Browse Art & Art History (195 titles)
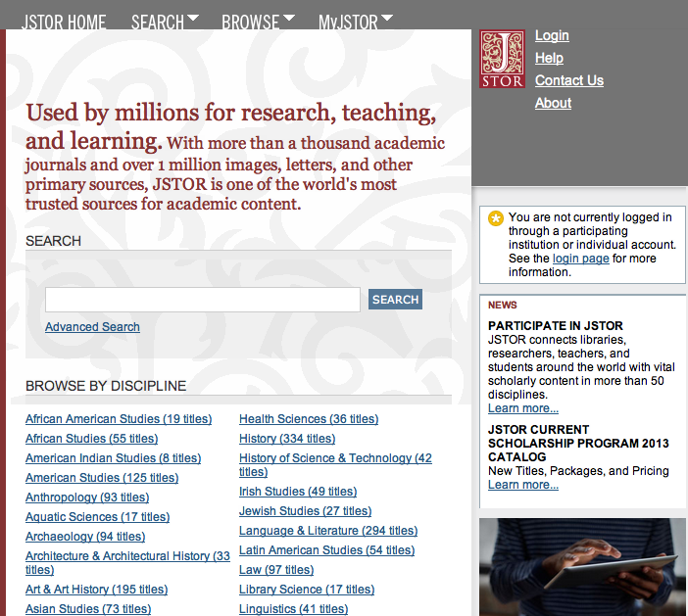The height and width of the screenshot is (616, 688). coord(96,590)
